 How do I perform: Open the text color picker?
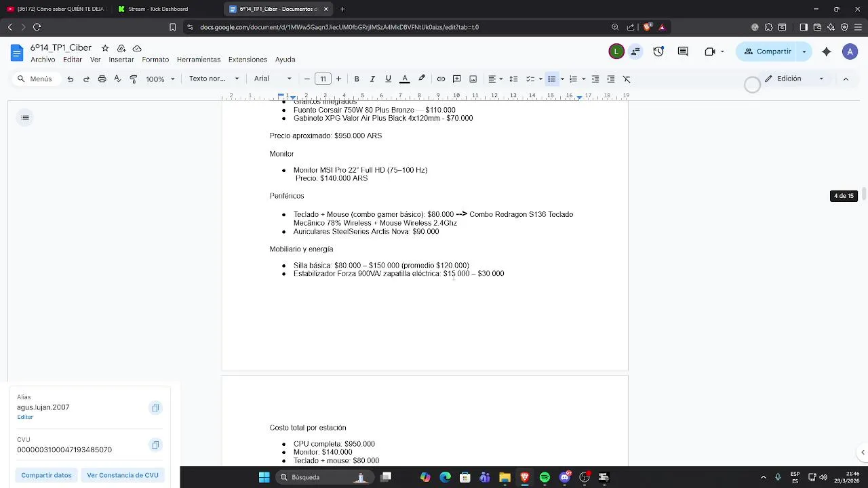pos(405,79)
